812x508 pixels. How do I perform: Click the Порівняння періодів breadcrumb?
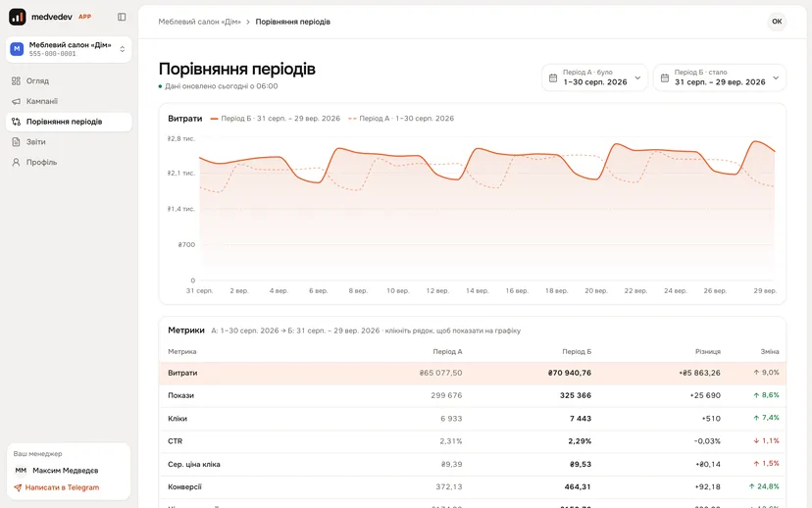point(292,22)
